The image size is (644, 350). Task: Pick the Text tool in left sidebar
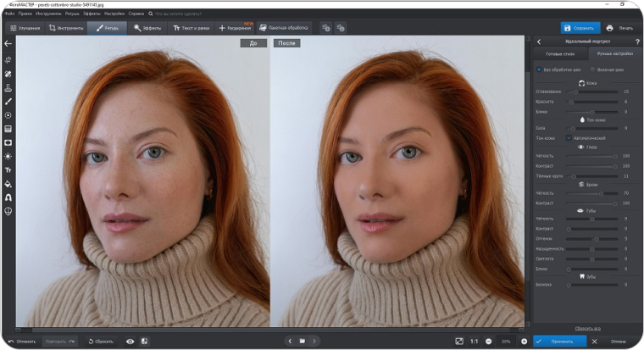click(x=8, y=169)
